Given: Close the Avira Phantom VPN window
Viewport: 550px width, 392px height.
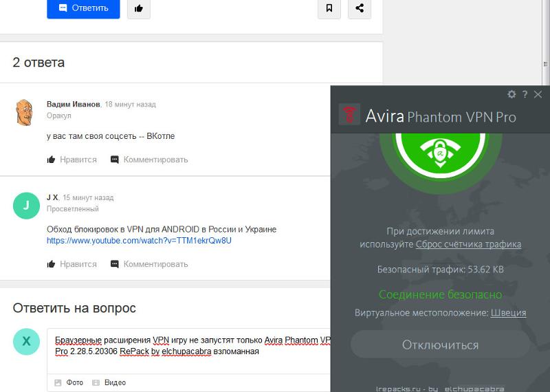Looking at the screenshot, I should (538, 94).
